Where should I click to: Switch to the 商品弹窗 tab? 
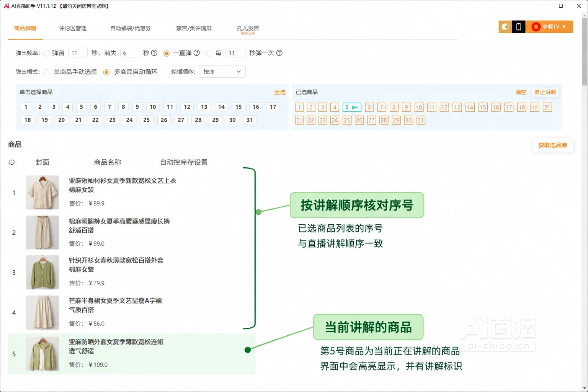(x=25, y=28)
